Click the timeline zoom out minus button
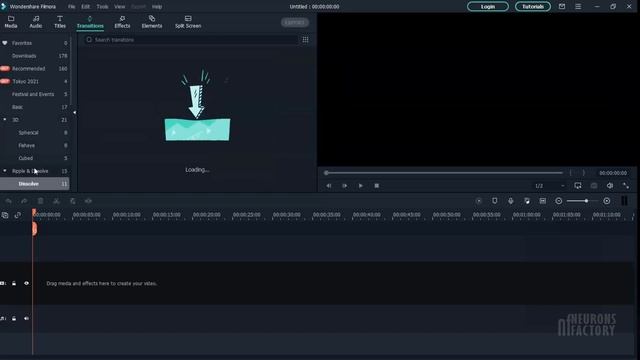This screenshot has width=640, height=360. 559,201
